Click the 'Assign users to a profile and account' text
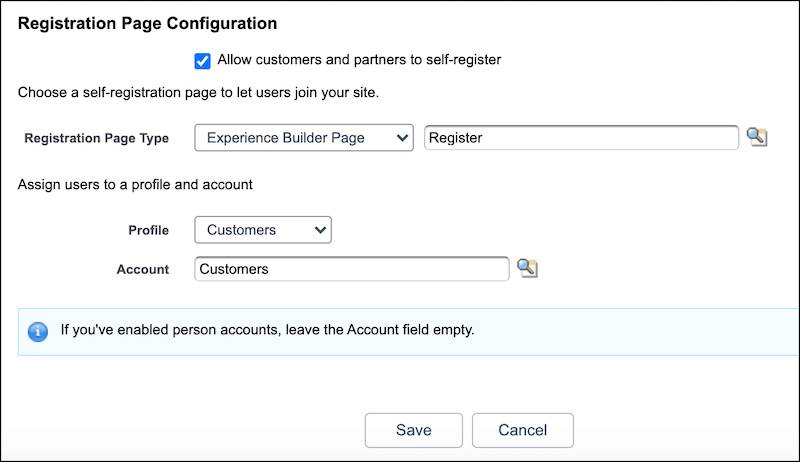The width and height of the screenshot is (800, 462). point(135,184)
